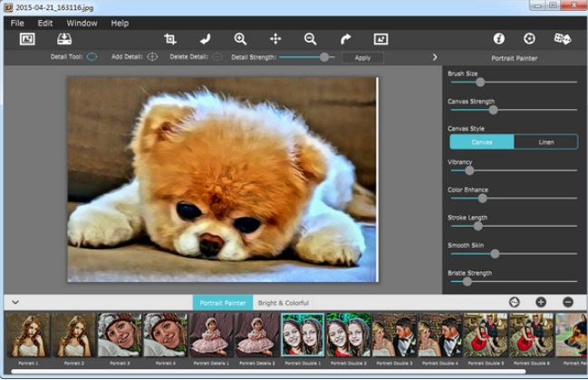The width and height of the screenshot is (588, 380).
Task: Switch canvas style to Linen
Action: 545,141
